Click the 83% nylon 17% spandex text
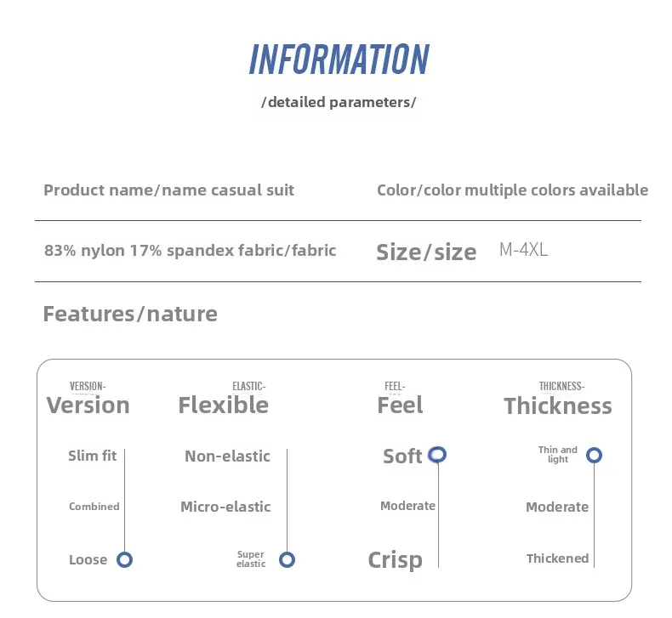Viewport: 672px width, 618px height. [190, 251]
